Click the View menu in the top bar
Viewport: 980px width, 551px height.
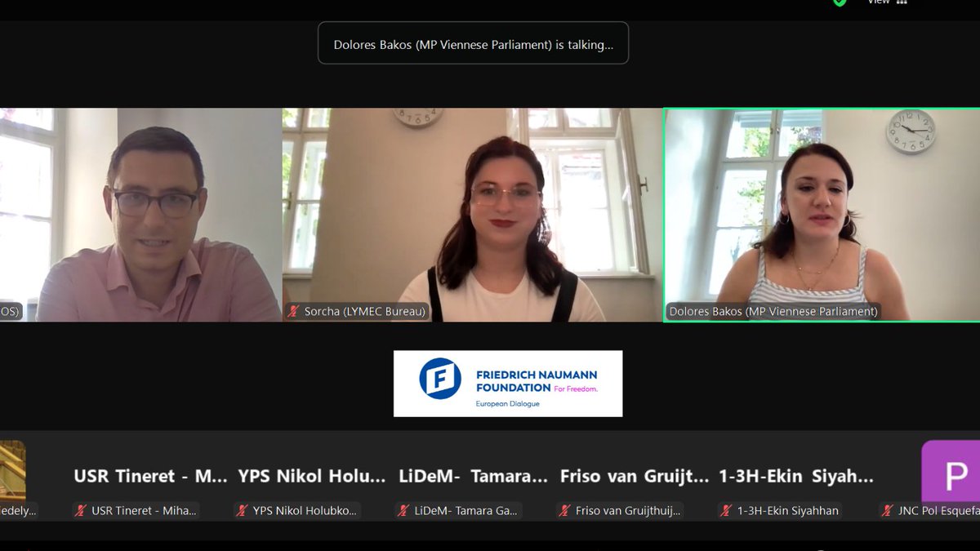[x=878, y=2]
